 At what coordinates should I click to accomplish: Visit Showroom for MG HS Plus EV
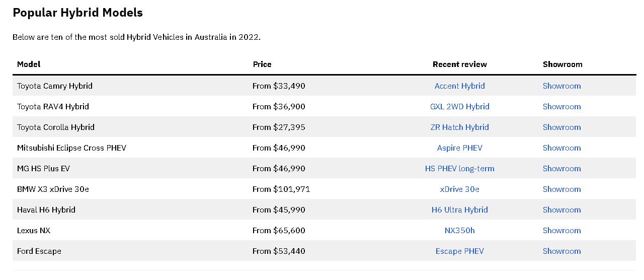561,168
